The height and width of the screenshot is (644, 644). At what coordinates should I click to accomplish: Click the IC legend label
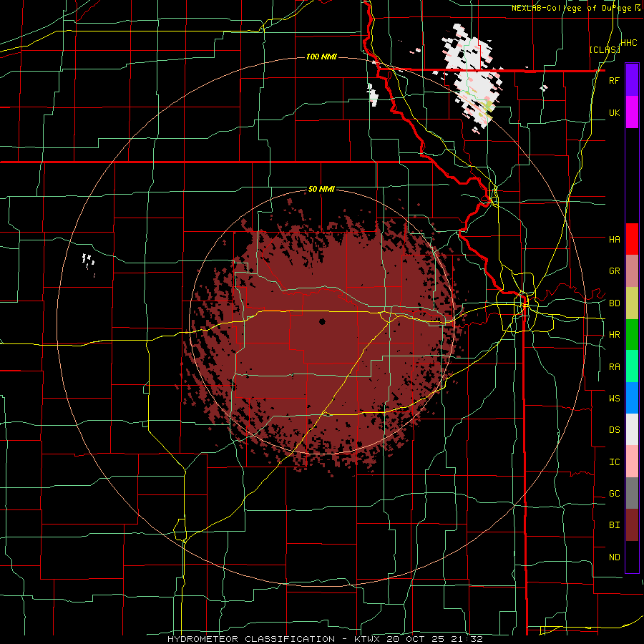click(614, 462)
